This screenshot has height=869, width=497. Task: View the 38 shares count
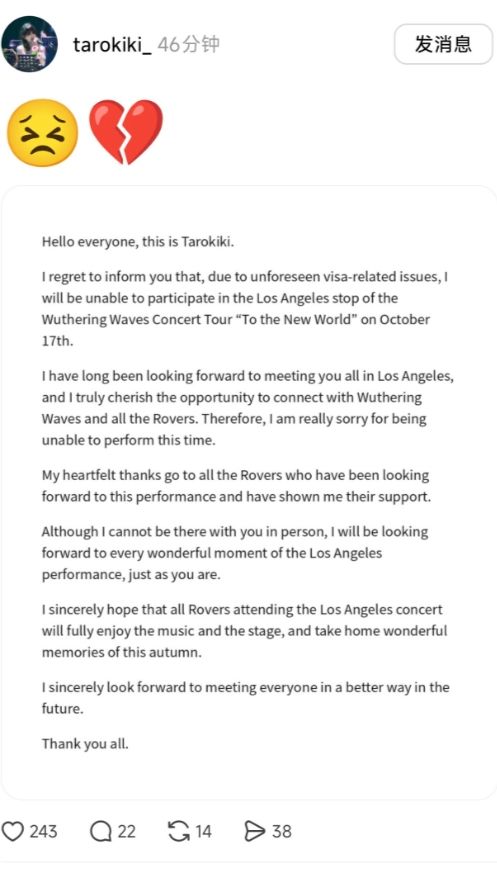point(281,831)
